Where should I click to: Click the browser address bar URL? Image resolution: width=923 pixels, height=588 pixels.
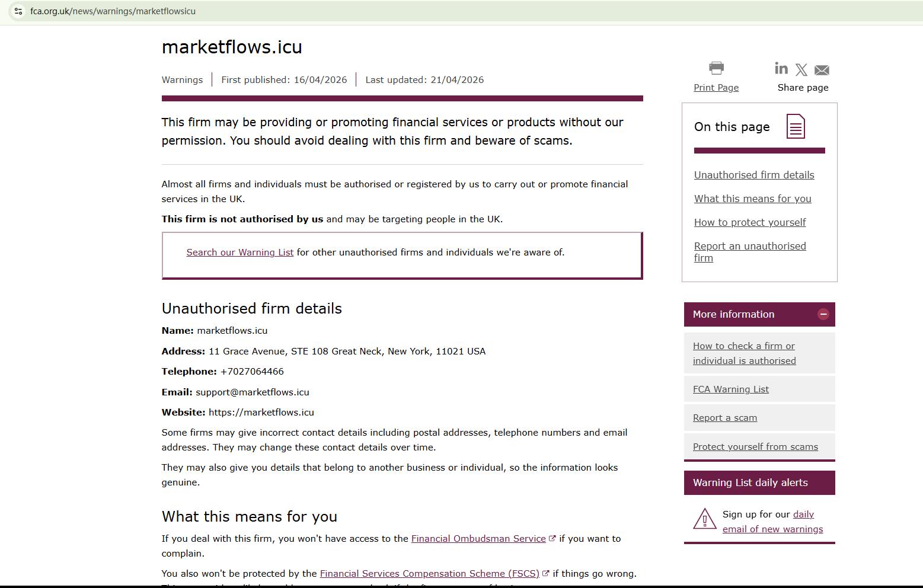click(x=113, y=11)
